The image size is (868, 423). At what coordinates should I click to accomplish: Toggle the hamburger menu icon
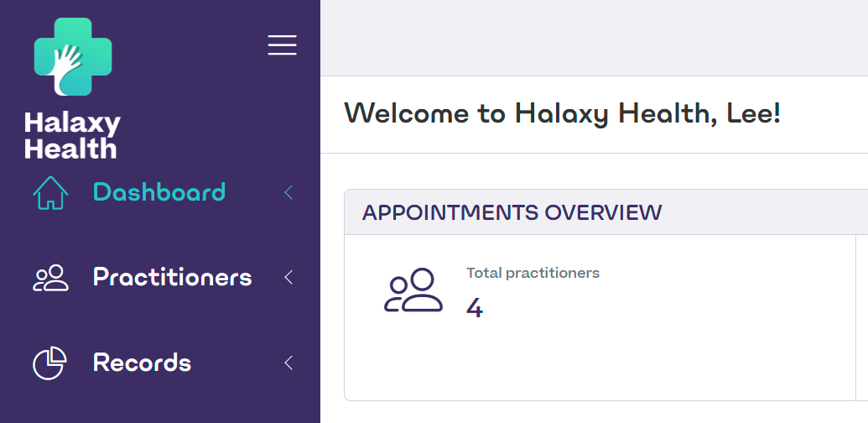(x=283, y=44)
